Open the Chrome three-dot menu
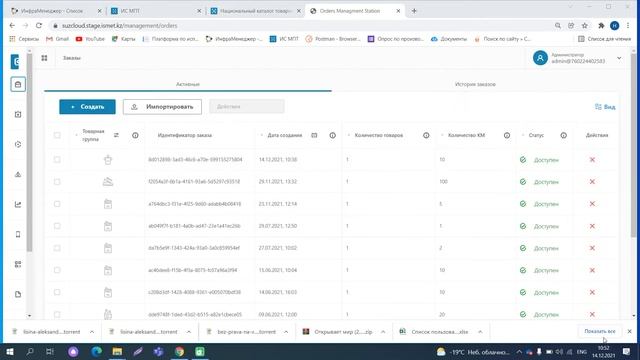The image size is (640, 360). click(628, 25)
